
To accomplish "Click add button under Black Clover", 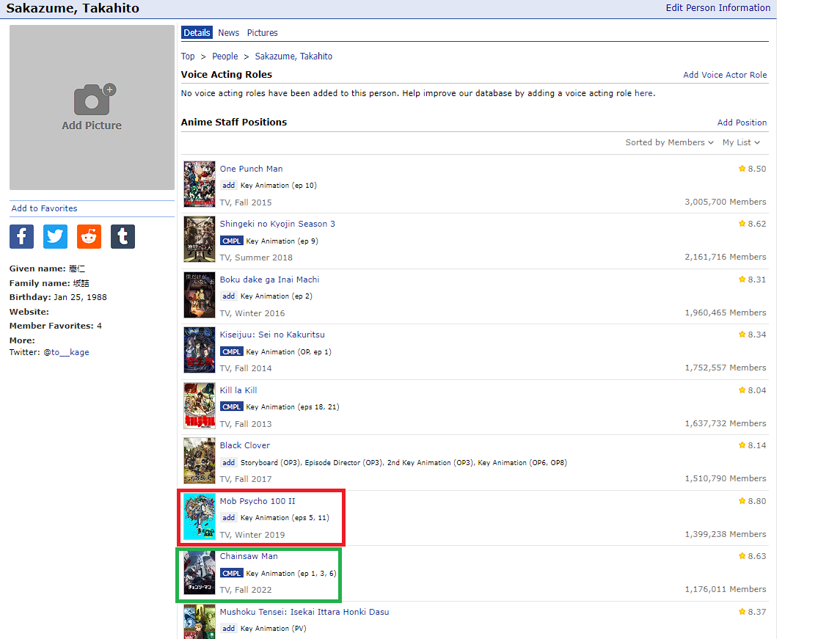I will (x=229, y=462).
